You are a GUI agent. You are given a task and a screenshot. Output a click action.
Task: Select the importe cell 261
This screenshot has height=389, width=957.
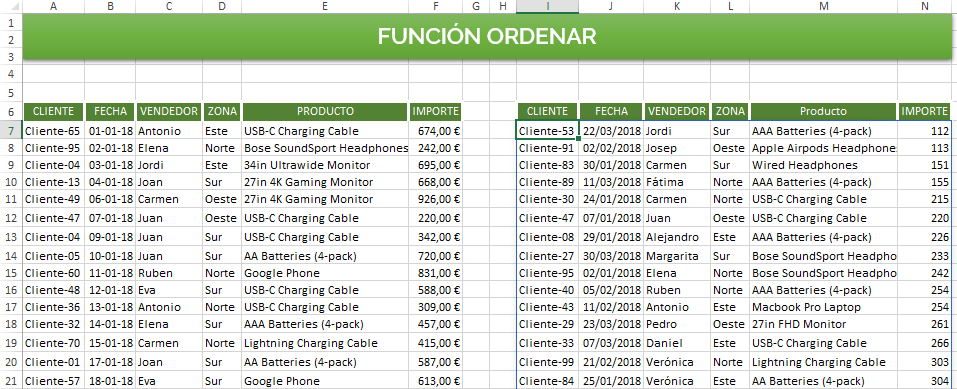coord(925,324)
